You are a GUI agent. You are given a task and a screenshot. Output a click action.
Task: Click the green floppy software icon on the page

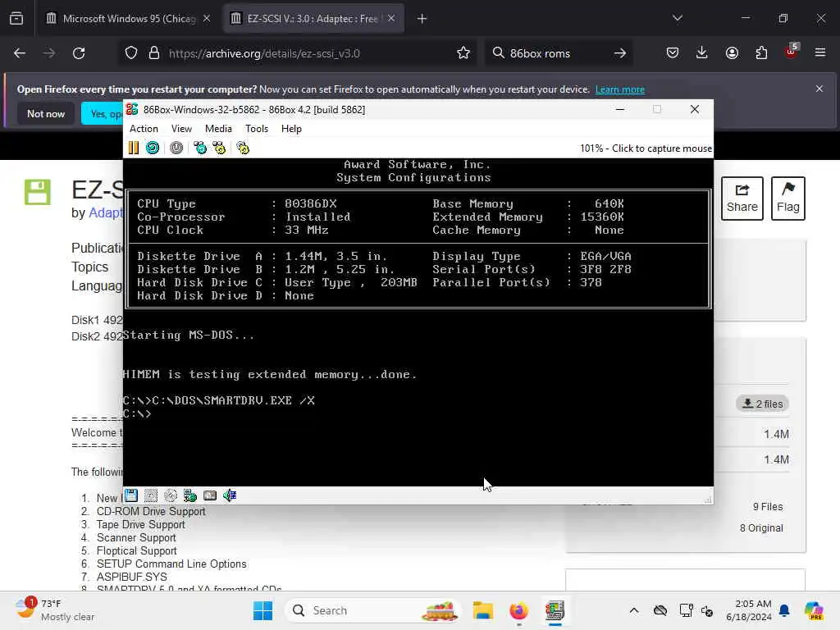[38, 192]
